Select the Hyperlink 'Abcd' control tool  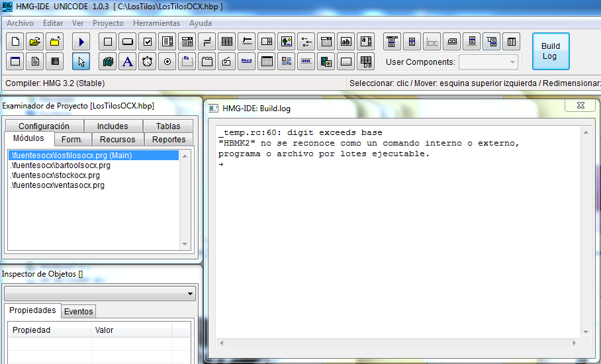pos(247,62)
